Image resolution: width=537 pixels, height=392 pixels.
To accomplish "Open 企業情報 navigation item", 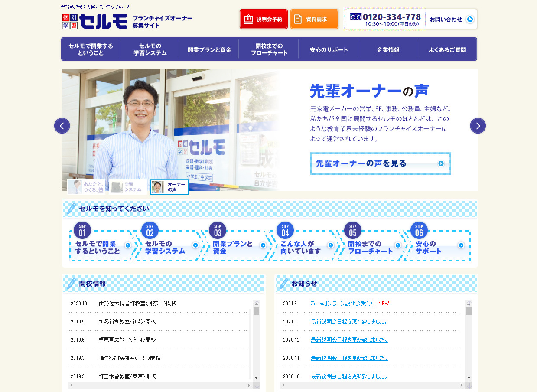I will tap(388, 49).
